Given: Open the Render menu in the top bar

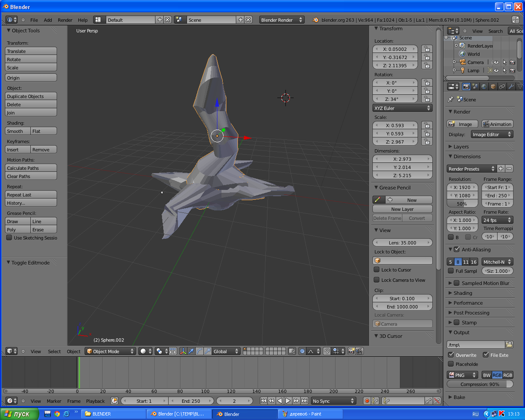Looking at the screenshot, I should [65, 20].
